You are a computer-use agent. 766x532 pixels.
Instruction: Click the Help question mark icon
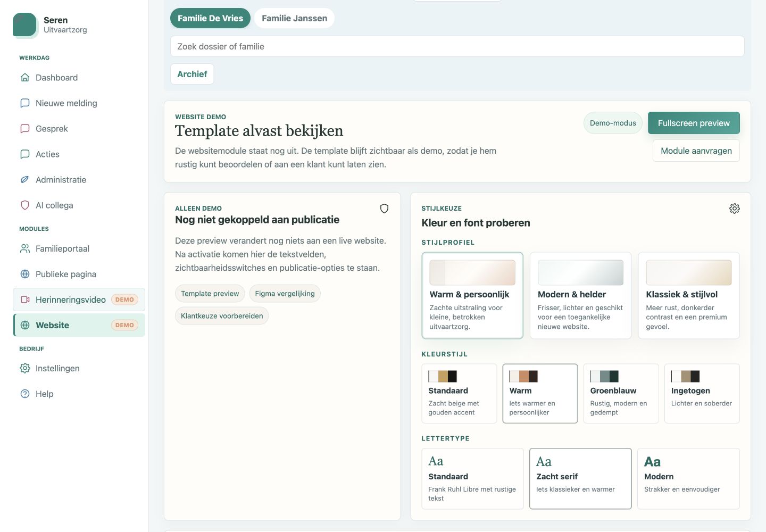point(25,394)
